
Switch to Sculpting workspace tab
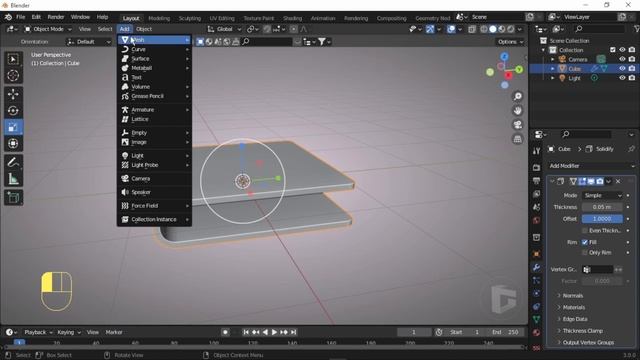(x=189, y=18)
